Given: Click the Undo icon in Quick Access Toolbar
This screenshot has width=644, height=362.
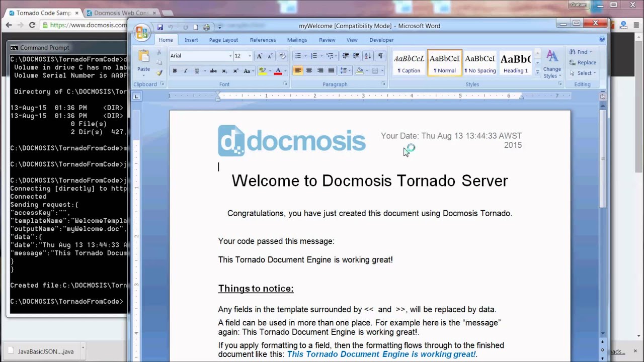Looking at the screenshot, I should coord(171,27).
